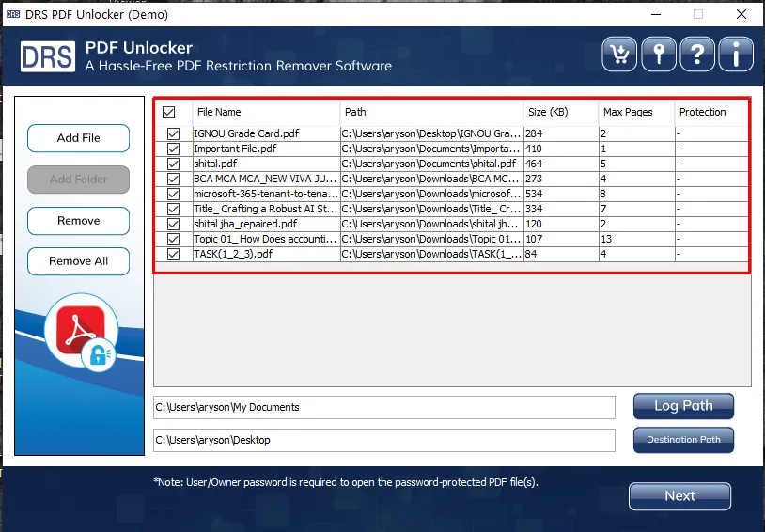Click the info about icon
The height and width of the screenshot is (532, 765).
[736, 55]
